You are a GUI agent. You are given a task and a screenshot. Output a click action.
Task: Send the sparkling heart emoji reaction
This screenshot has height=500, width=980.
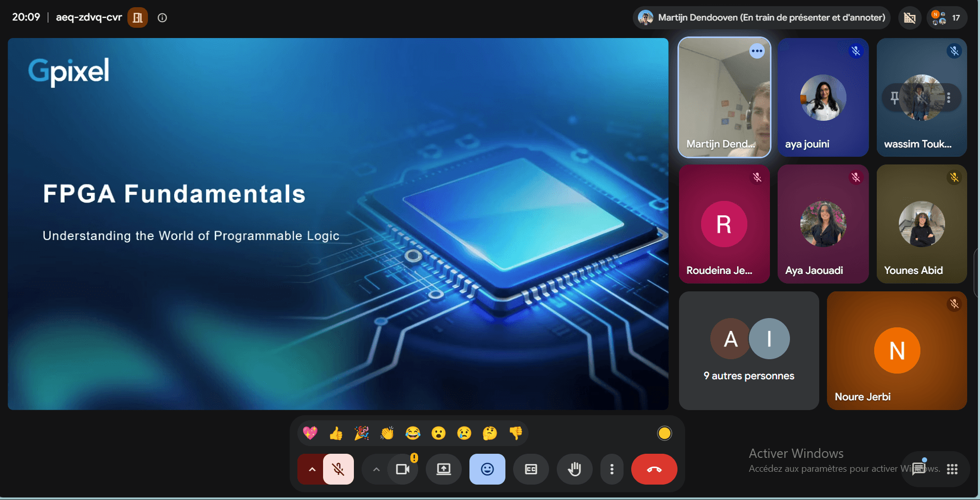(310, 433)
